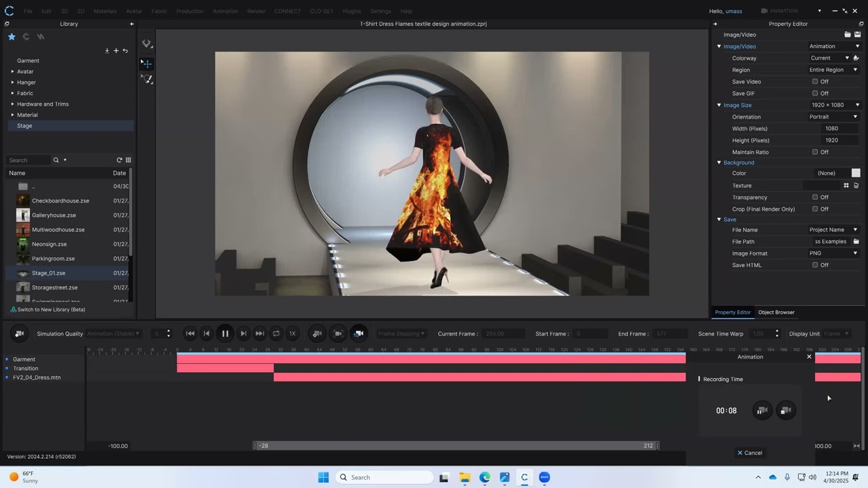The height and width of the screenshot is (488, 868).
Task: Click the animation camera icon left of Simulation Quality
Action: coord(20,333)
